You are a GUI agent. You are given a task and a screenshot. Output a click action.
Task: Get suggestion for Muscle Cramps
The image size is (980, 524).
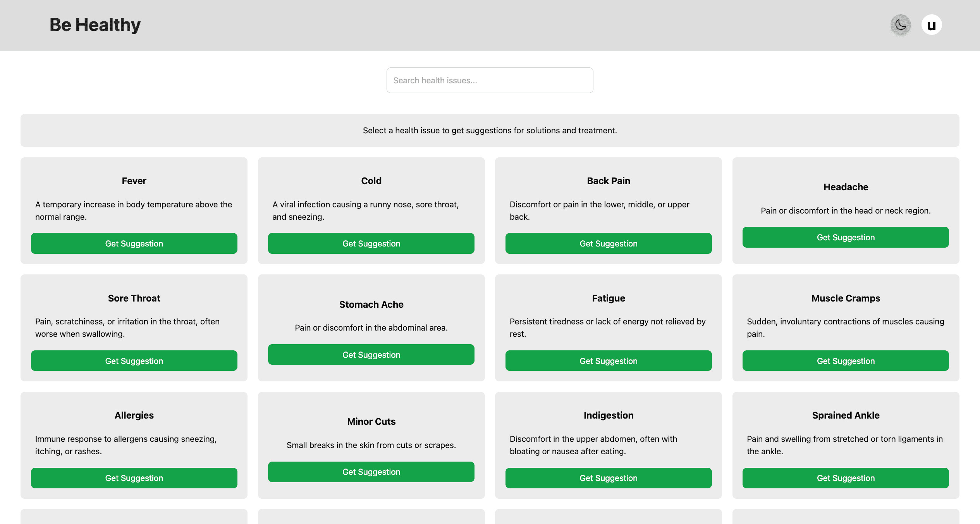click(x=845, y=361)
